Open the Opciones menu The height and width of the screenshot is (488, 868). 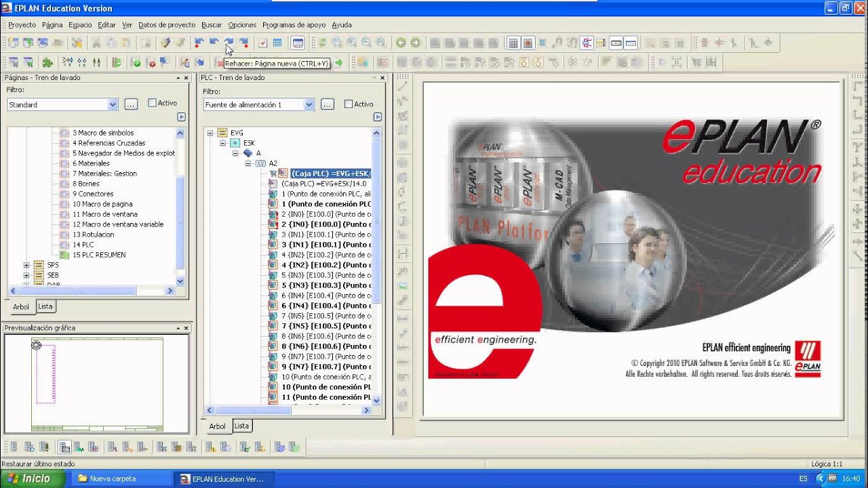242,25
